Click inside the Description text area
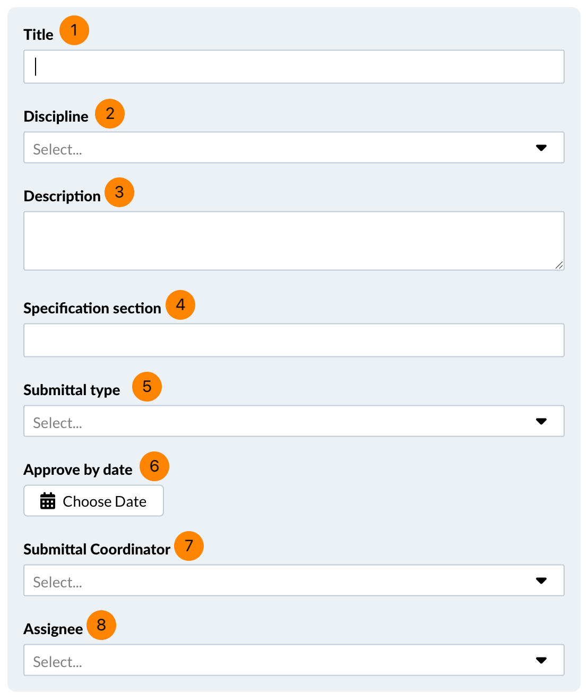 [293, 241]
